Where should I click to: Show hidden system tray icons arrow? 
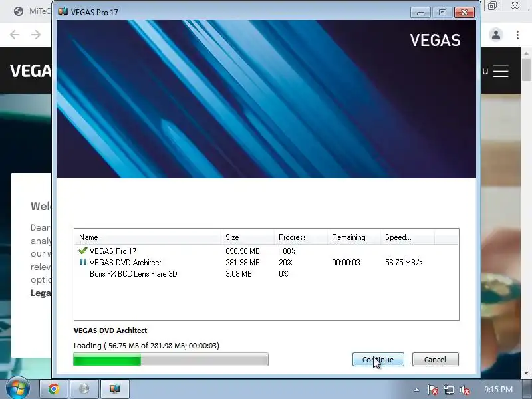416,390
